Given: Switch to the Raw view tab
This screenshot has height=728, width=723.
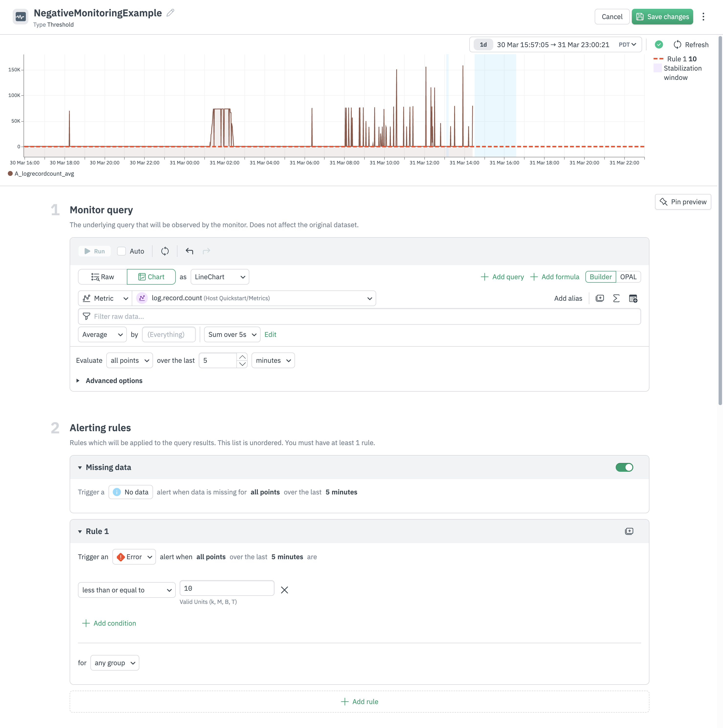Looking at the screenshot, I should pos(102,277).
